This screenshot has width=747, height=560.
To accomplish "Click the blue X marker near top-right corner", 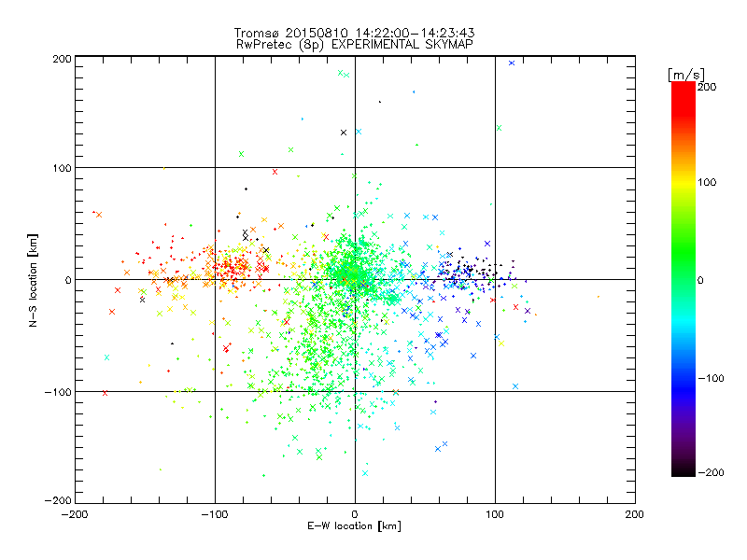I will pyautogui.click(x=512, y=63).
